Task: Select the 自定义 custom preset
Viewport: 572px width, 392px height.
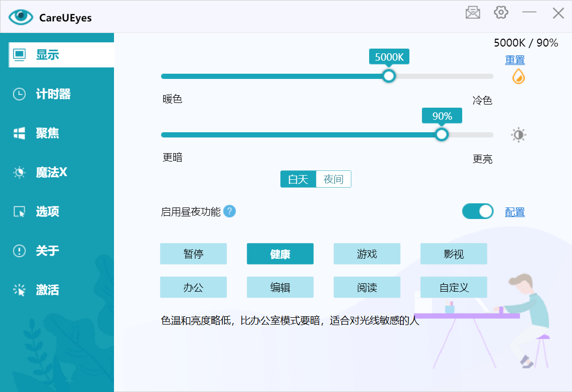Action: click(454, 287)
